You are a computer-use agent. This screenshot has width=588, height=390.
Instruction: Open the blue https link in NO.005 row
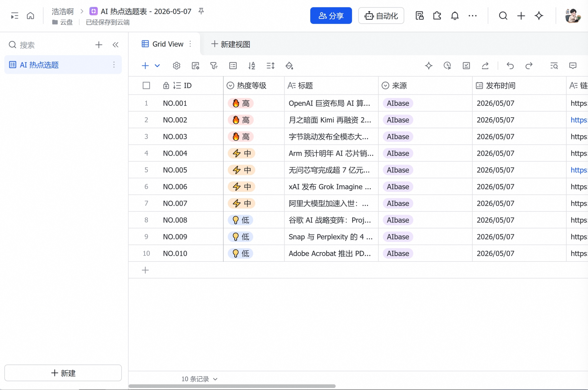point(579,170)
